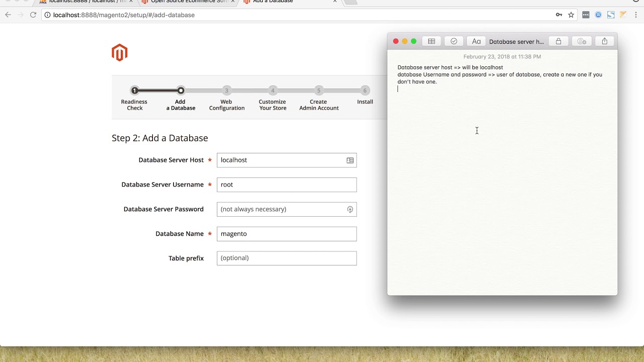
Task: Click the share icon in Notes window
Action: point(605,41)
